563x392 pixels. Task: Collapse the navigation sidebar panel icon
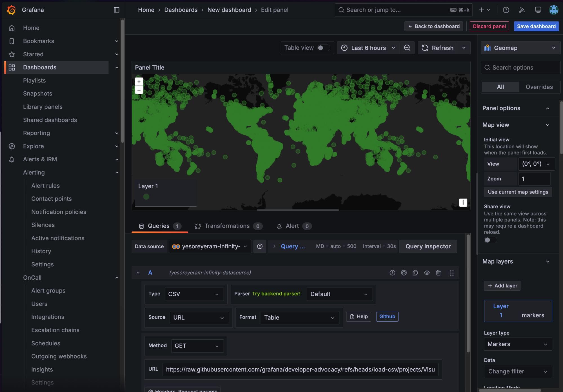[x=116, y=10]
